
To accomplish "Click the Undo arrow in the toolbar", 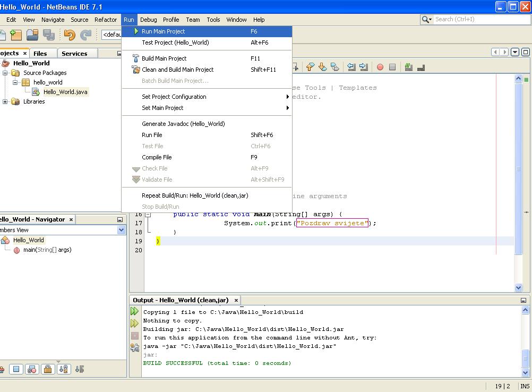I will tap(69, 35).
